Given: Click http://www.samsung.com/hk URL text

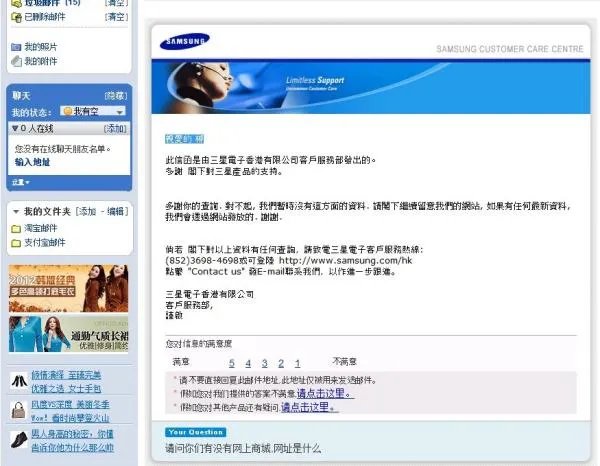Looking at the screenshot, I should pyautogui.click(x=346, y=261).
